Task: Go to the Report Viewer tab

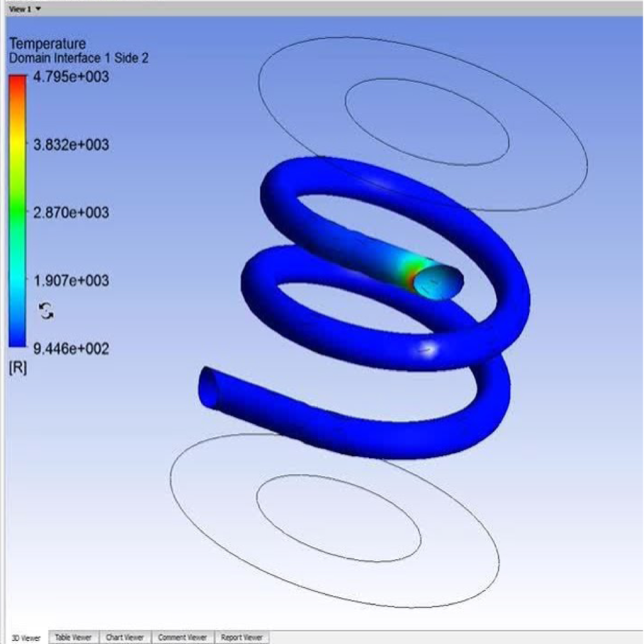Action: click(242, 637)
